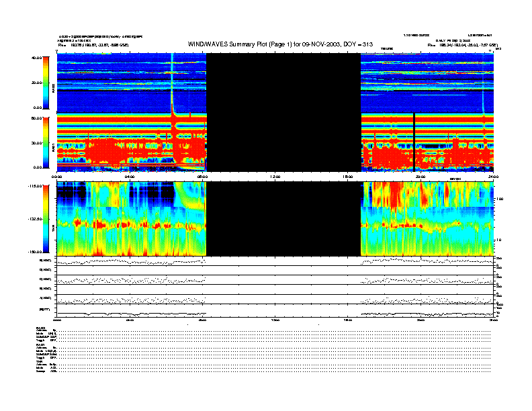The height and width of the screenshot is (411, 532).
Task: Click the 12:00 time label below RAD1 spectrogram
Action: coord(275,177)
